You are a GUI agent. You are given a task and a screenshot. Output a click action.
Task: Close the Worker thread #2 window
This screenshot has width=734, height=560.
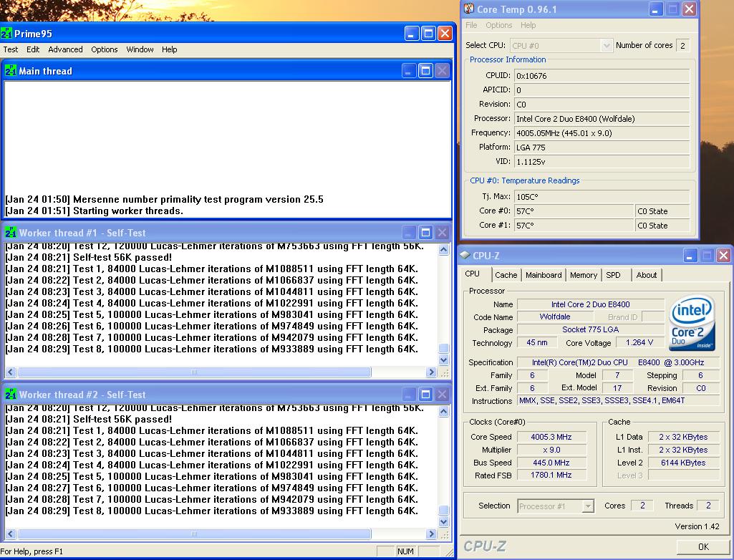point(442,395)
